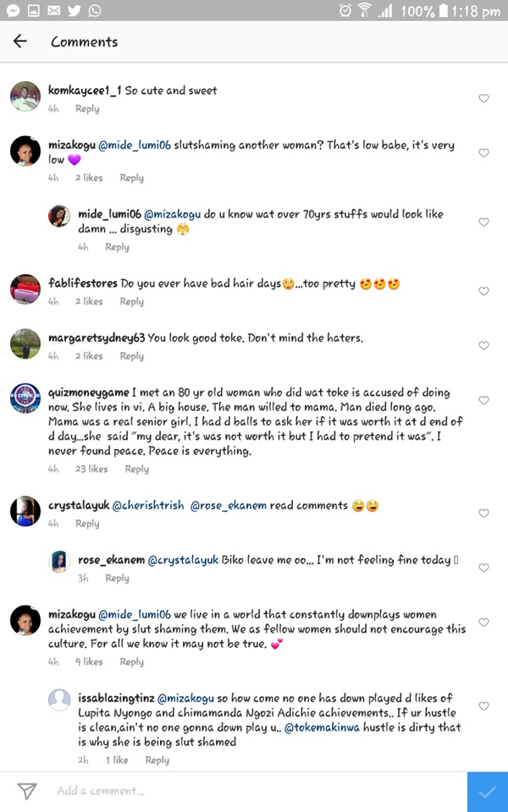Viewport: 508px width, 812px height.
Task: Open the Twitter notification in status bar
Action: pos(73,11)
